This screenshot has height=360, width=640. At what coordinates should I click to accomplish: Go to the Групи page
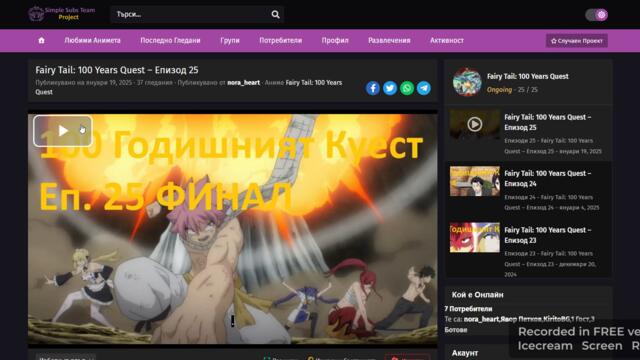(230, 40)
